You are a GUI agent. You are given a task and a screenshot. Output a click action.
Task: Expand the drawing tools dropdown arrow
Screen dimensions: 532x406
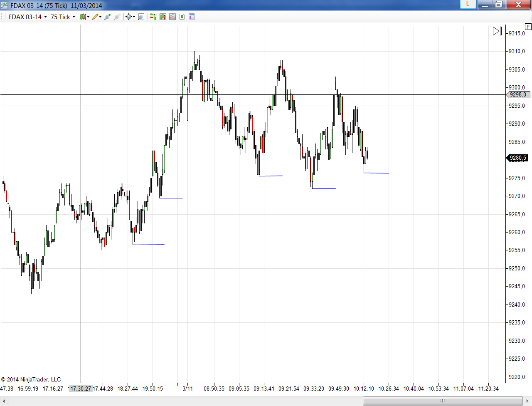tap(101, 17)
